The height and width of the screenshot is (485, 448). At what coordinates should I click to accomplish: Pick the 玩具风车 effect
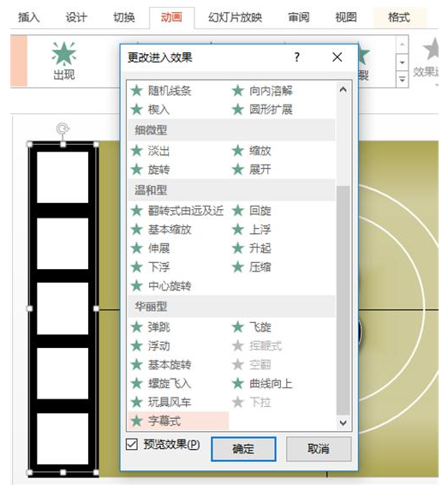(x=161, y=402)
